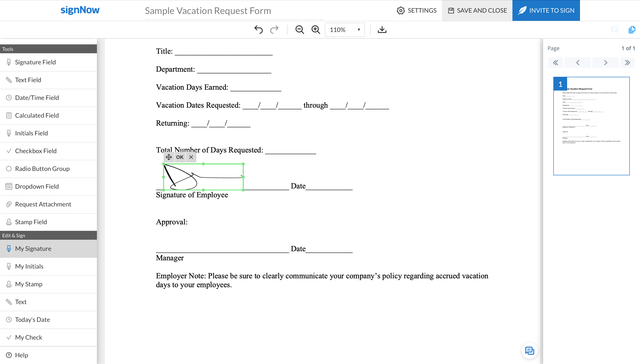640x364 pixels.
Task: Select Checkbox Field tool
Action: point(36,151)
